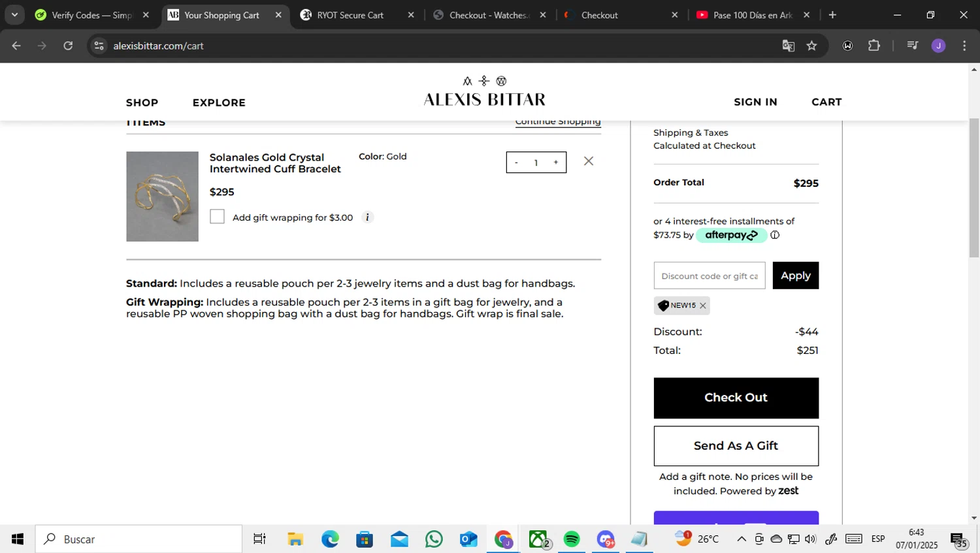Viewport: 980px width, 553px height.
Task: Open WhatsApp from taskbar
Action: point(434,539)
